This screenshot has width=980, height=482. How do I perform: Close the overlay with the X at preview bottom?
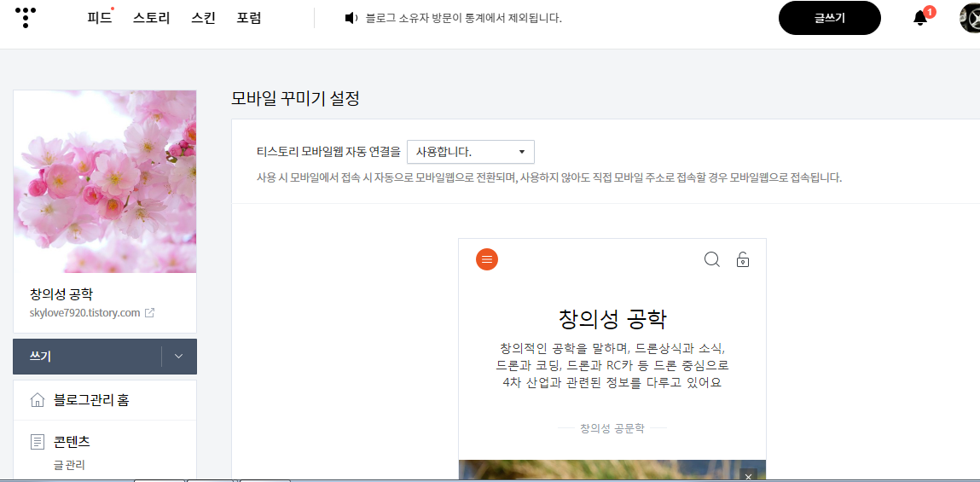747,476
